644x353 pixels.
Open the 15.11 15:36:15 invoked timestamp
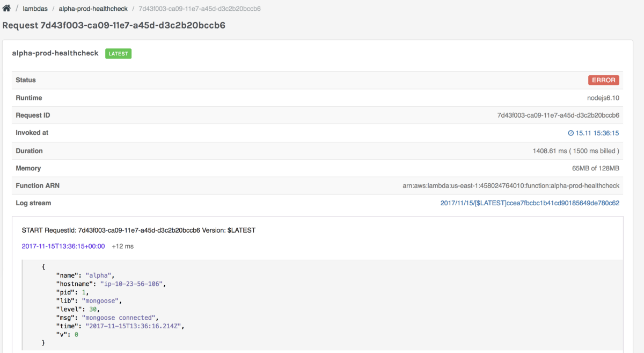(597, 133)
